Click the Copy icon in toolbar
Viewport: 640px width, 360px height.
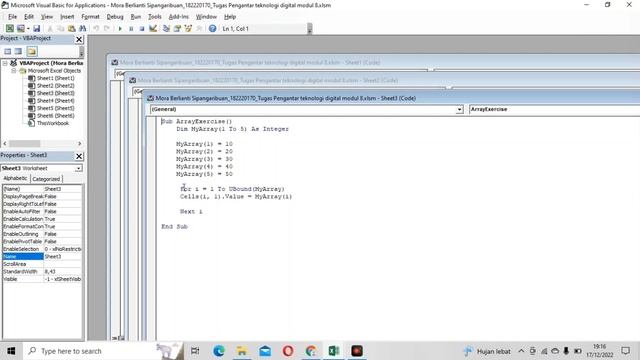[x=60, y=29]
